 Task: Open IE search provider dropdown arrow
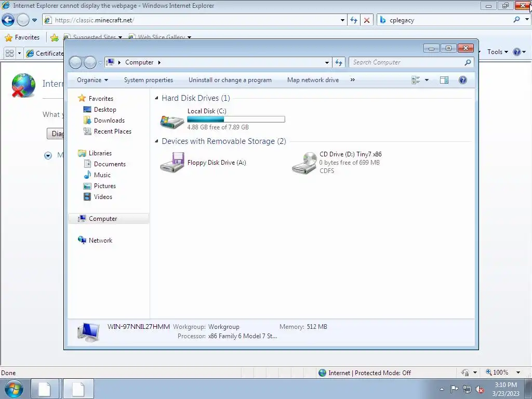coord(527,20)
